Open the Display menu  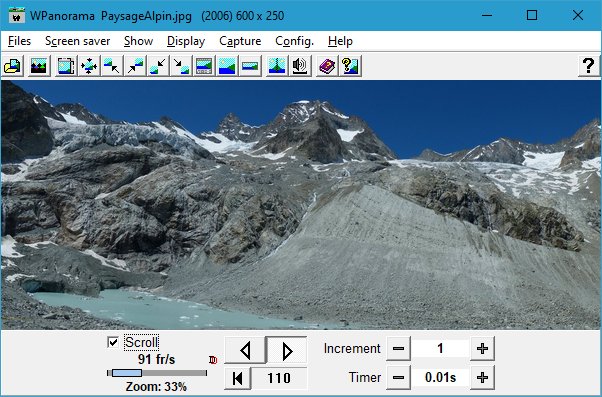coord(186,41)
